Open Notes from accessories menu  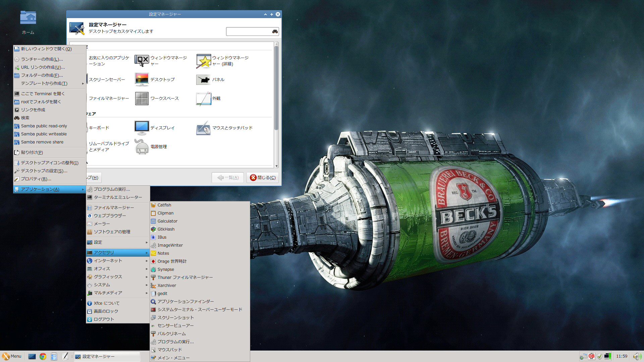200,253
